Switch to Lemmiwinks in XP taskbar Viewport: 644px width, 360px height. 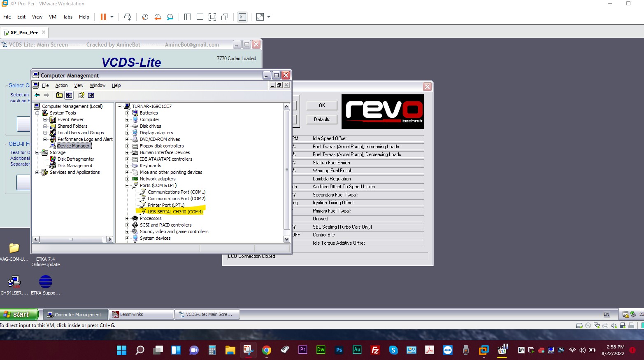[x=141, y=314]
